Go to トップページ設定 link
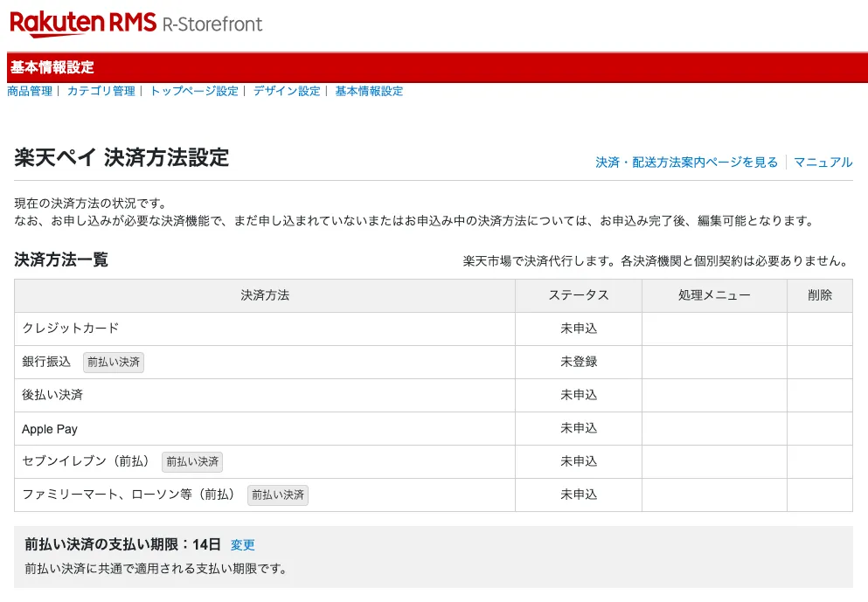Screen dimensions: 868x602 coord(194,91)
